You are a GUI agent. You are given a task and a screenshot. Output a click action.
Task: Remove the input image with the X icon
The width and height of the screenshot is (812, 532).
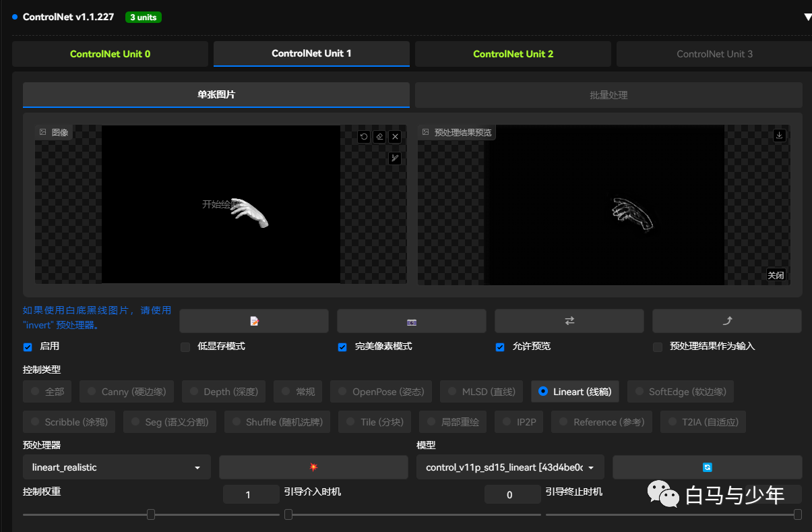click(x=396, y=137)
